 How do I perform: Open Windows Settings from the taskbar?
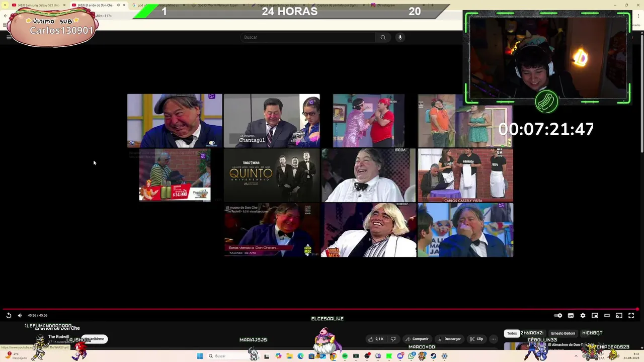[x=444, y=356]
